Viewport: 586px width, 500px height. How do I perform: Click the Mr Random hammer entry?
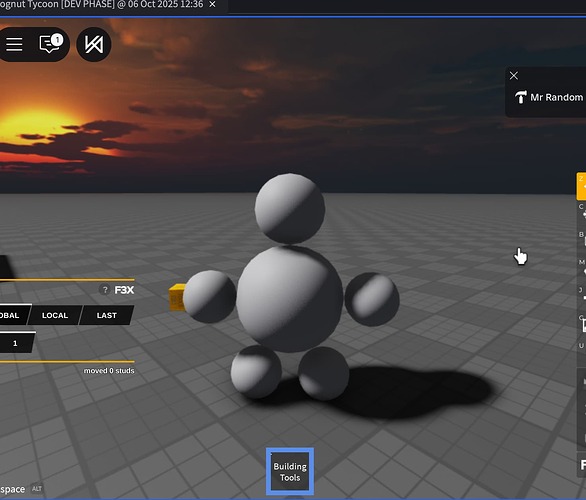(549, 98)
